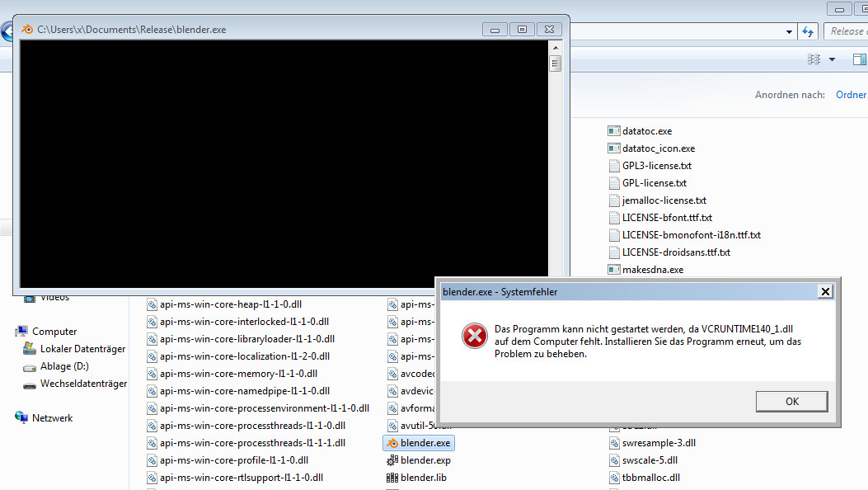Screen dimensions: 868x490
Task: Click the swresample-3.dll file icon
Action: pos(613,443)
